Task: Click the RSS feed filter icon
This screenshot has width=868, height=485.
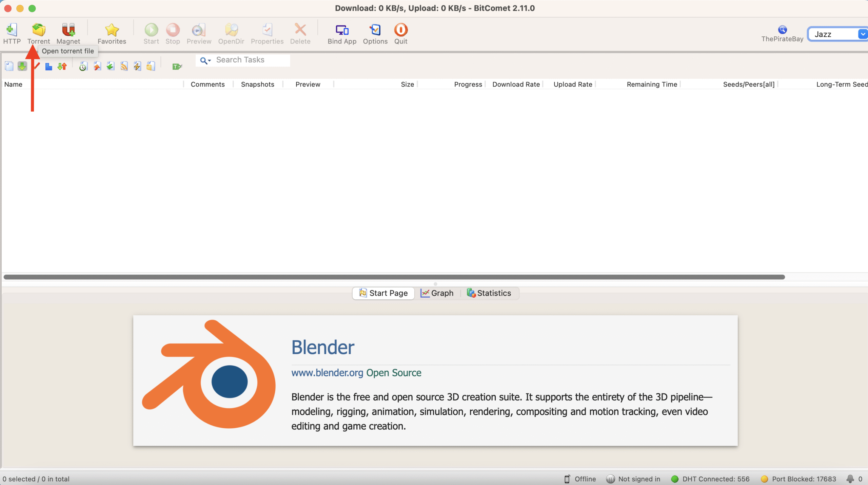Action: point(124,67)
